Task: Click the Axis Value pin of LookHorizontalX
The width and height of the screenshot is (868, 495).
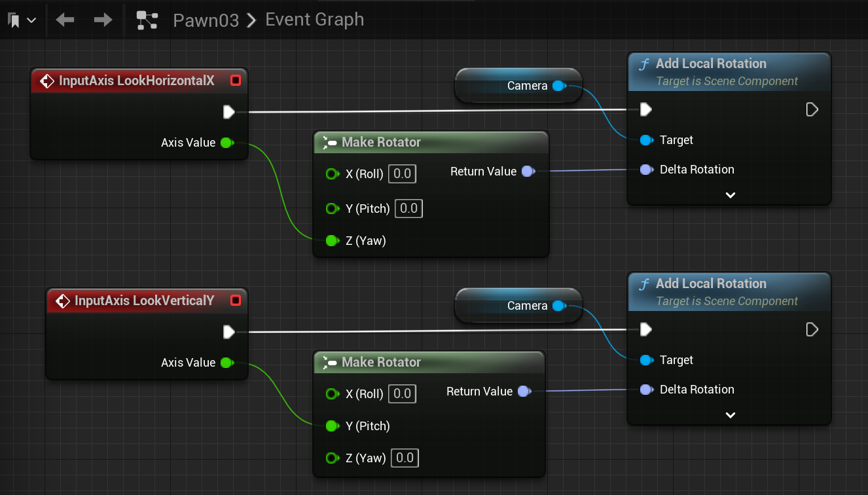Action: pyautogui.click(x=226, y=143)
